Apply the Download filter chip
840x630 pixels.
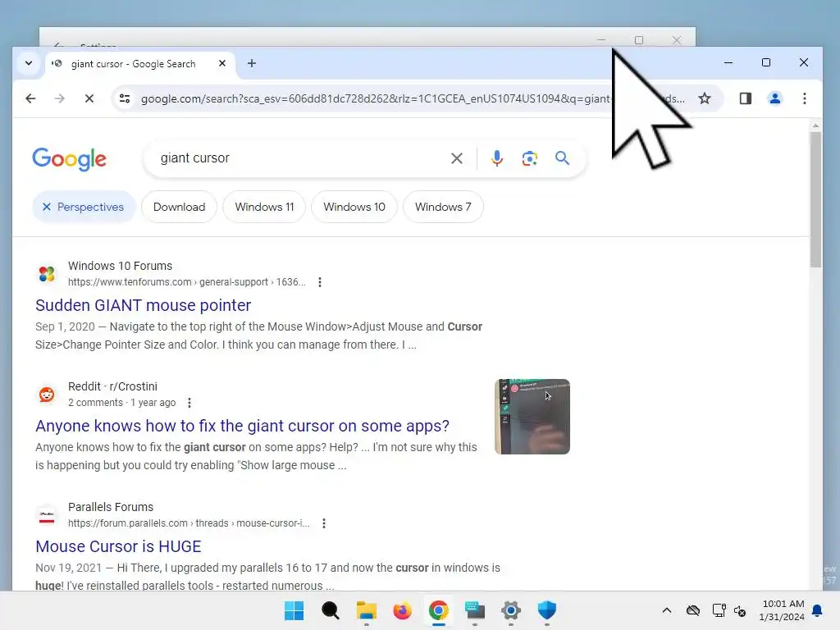[x=179, y=207]
